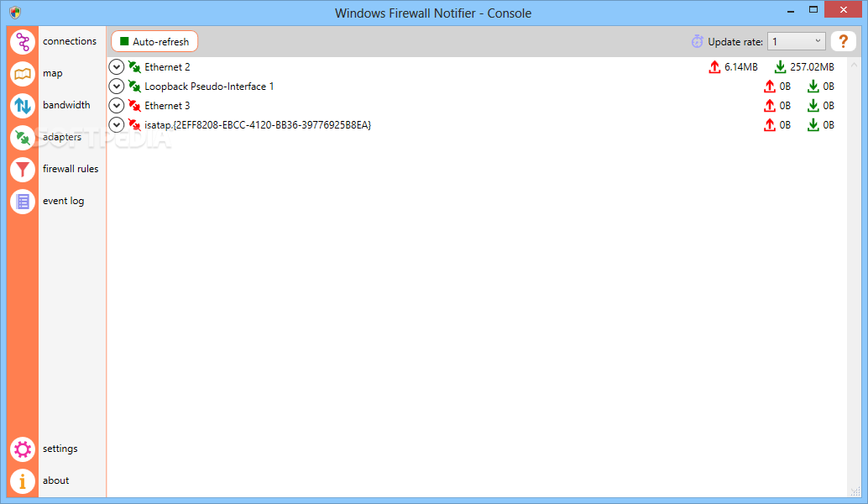
Task: Open the settings page label
Action: [x=60, y=449]
